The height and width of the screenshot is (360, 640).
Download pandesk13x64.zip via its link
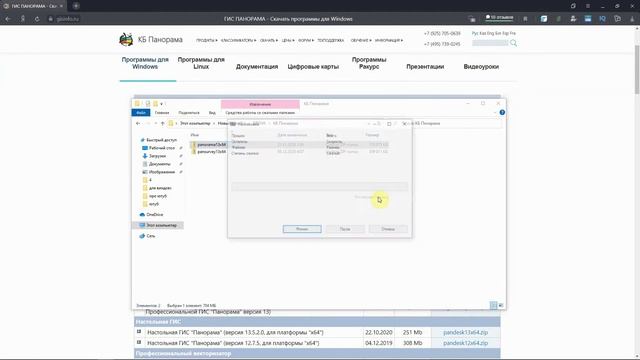point(465,332)
